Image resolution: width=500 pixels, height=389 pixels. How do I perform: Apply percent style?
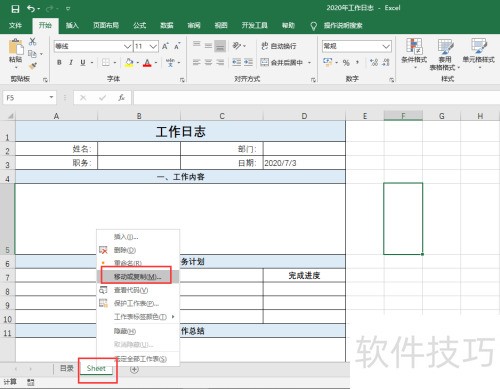click(x=346, y=63)
